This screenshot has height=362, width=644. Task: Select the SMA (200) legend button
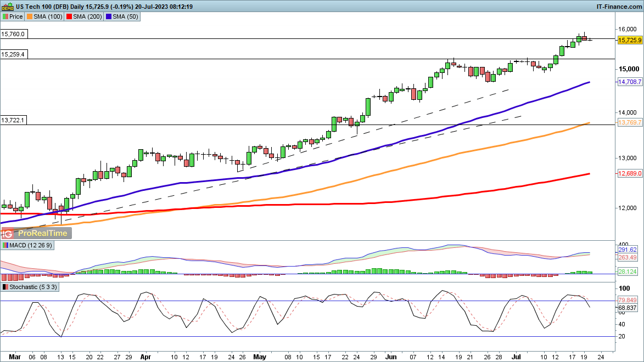(84, 16)
